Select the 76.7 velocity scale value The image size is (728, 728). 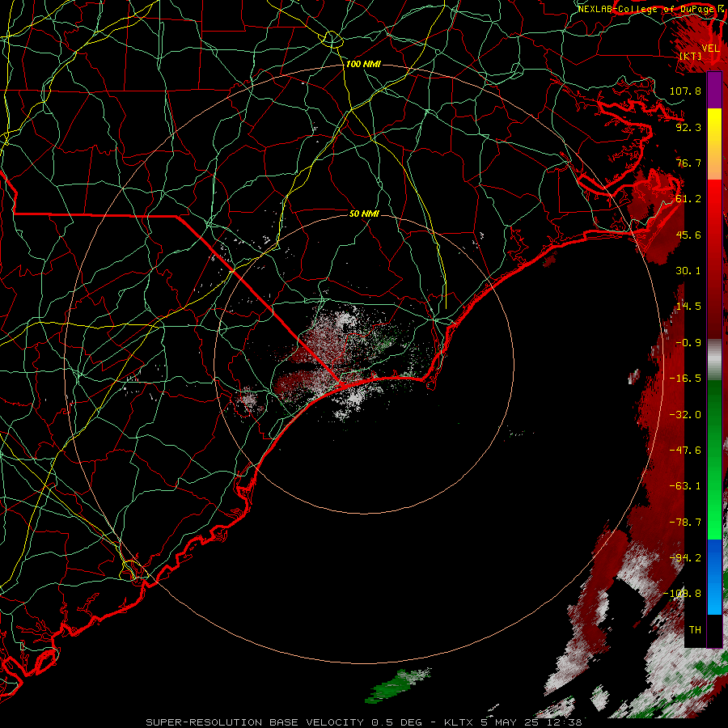[688, 163]
